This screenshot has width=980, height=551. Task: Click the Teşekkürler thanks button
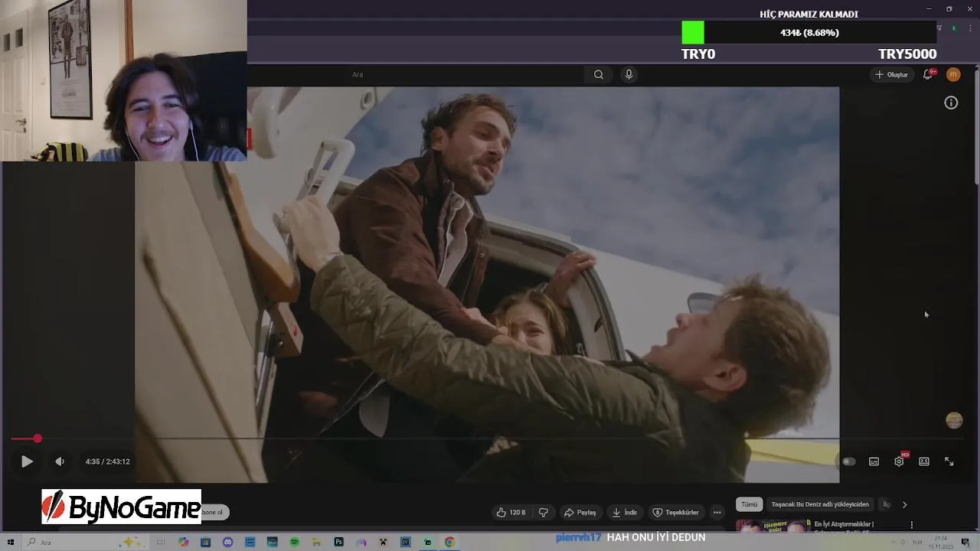(x=675, y=512)
